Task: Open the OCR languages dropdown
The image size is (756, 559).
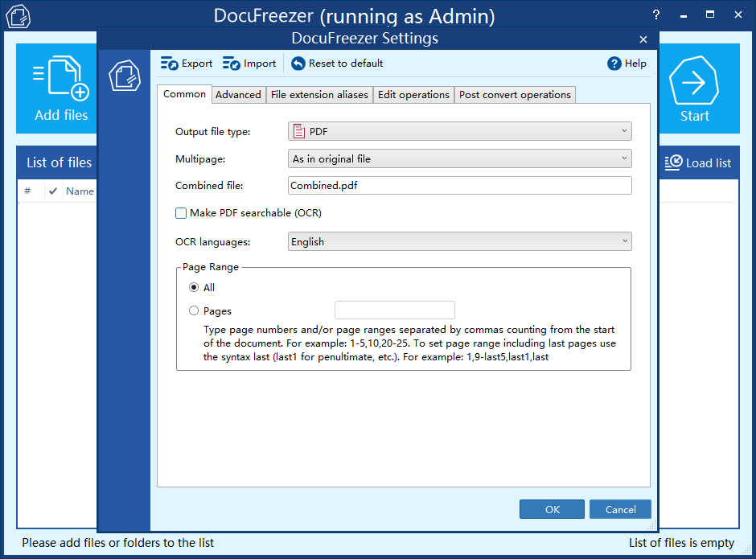Action: pos(459,241)
